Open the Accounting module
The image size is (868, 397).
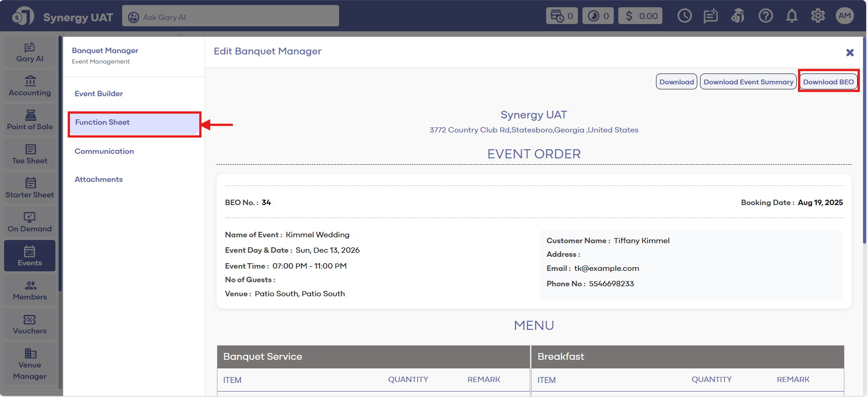click(x=30, y=86)
